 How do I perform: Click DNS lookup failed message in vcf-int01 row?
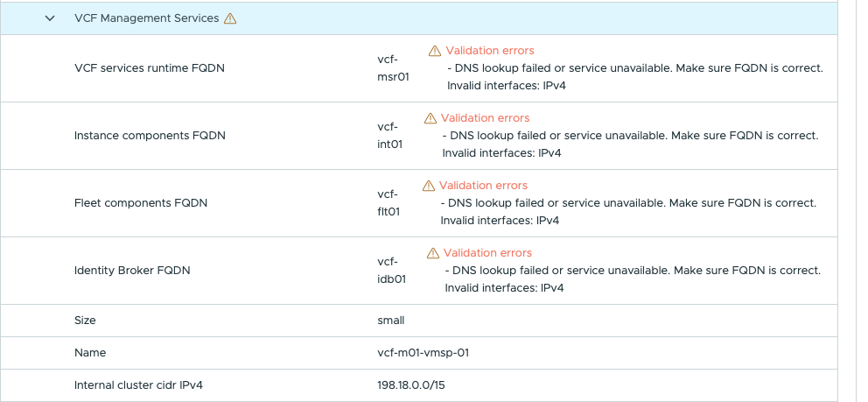tap(631, 137)
